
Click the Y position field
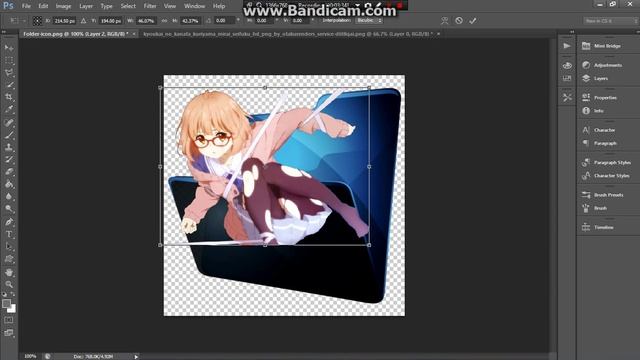pos(111,20)
